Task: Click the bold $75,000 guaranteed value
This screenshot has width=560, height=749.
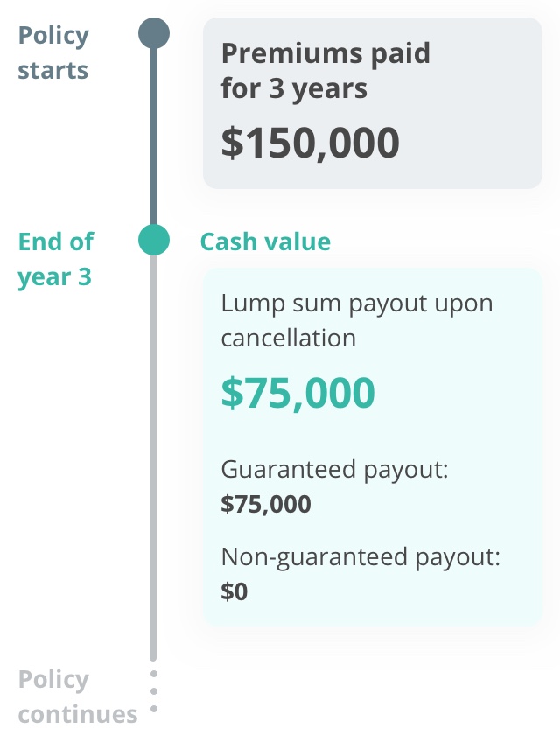Action: tap(266, 504)
